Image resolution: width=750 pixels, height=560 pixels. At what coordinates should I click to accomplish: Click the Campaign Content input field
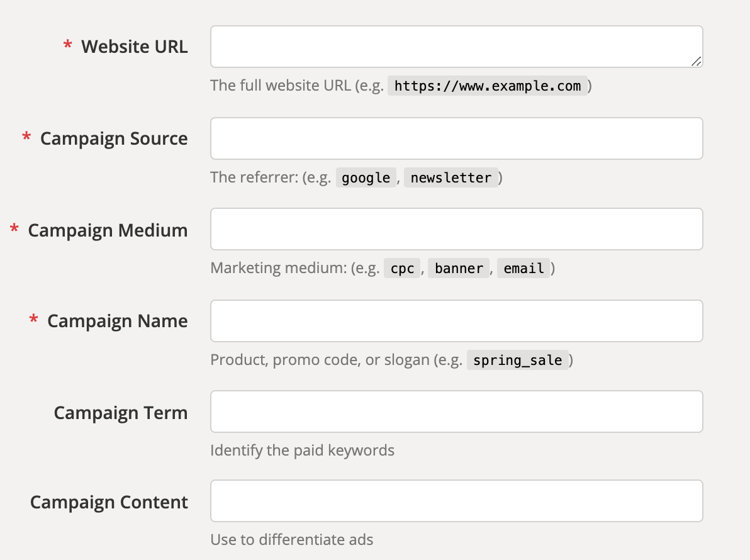point(456,501)
